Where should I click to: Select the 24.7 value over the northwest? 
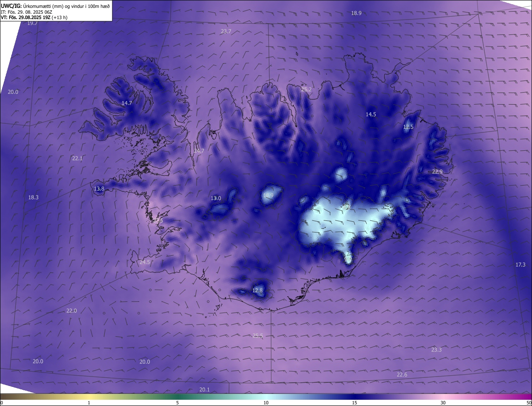point(199,151)
